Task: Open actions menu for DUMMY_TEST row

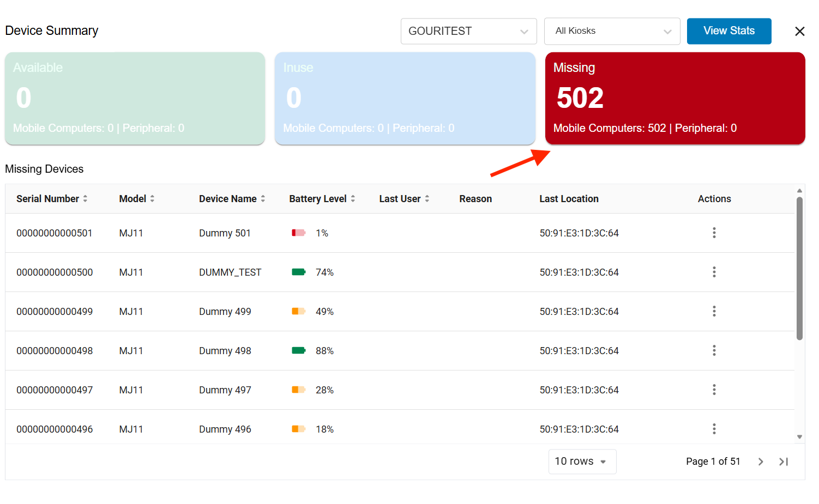Action: click(714, 272)
